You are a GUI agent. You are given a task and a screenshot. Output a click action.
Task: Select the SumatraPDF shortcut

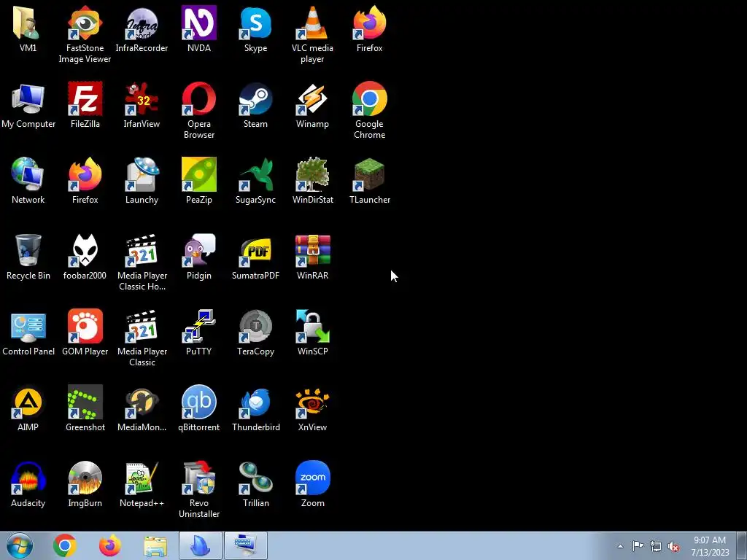[x=256, y=250]
